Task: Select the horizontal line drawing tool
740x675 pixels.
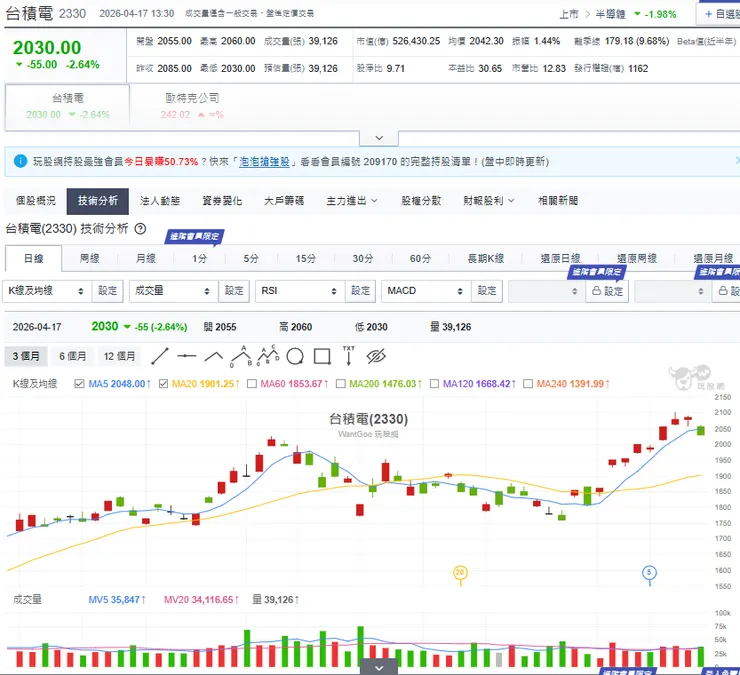Action: 187,356
